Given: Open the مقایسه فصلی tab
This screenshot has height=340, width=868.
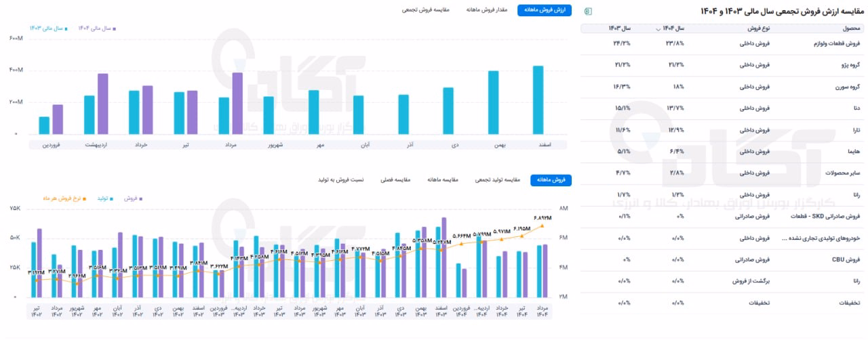Looking at the screenshot, I should click(x=395, y=179).
